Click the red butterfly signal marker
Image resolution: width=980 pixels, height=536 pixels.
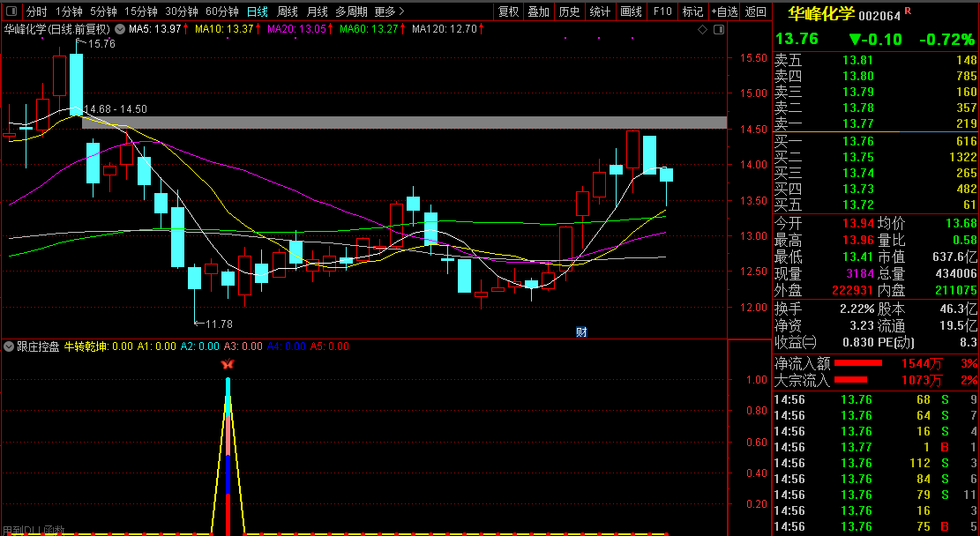pos(228,364)
